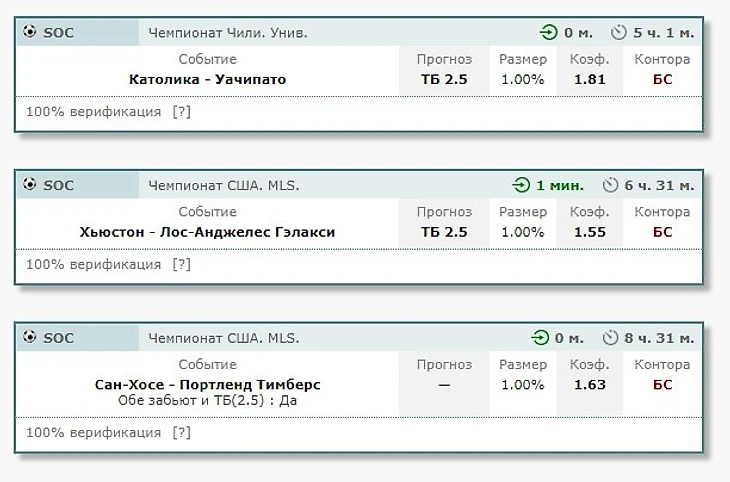Click soccer ball icon on Сан-Хосе card
Viewport: 730px width, 482px height.
tap(30, 337)
